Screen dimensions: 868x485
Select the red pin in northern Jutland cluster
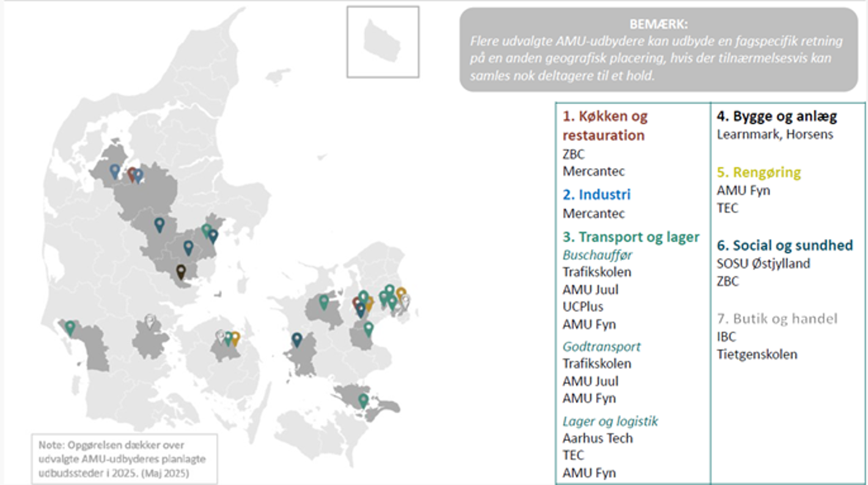click(131, 174)
